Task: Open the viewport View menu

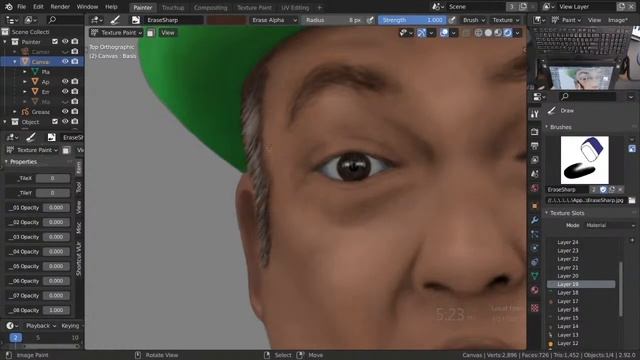Action: (x=168, y=33)
